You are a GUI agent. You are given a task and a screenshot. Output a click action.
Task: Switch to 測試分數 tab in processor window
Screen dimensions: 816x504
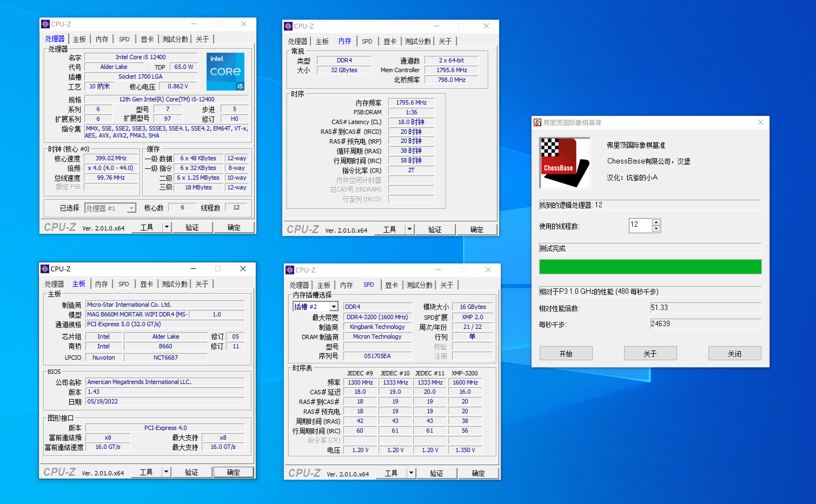click(175, 39)
